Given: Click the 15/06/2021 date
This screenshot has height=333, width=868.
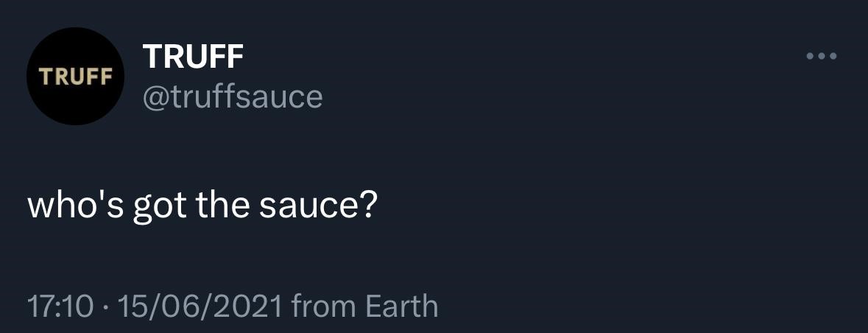Looking at the screenshot, I should [x=195, y=306].
